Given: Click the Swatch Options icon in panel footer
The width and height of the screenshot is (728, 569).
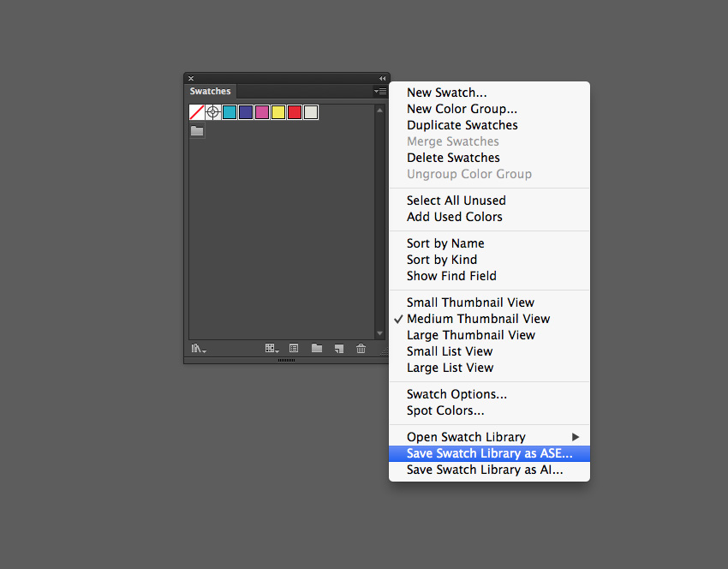Looking at the screenshot, I should [294, 348].
